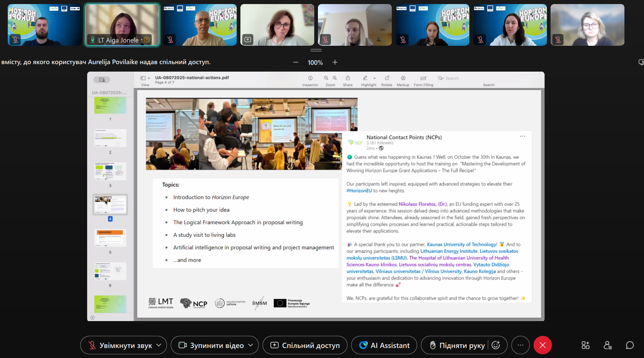Viewport: 644px width, 358px height.
Task: Click the help icon next to LT Aiga Jonele
Action: pos(147,40)
